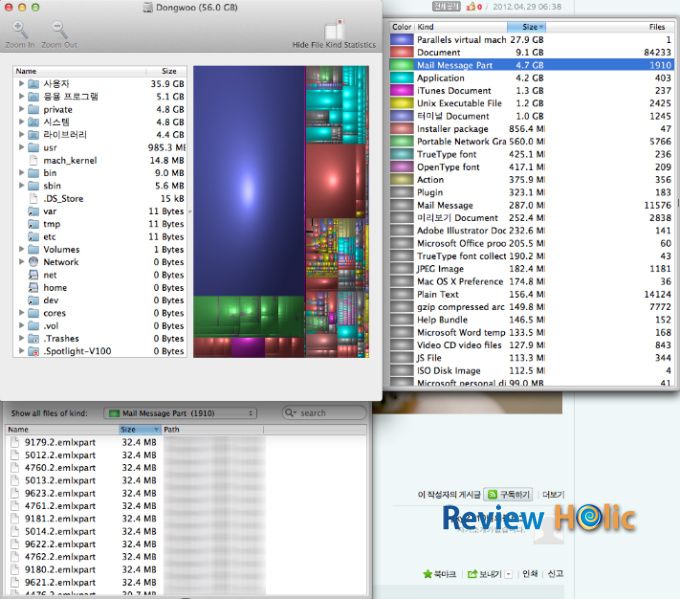Image resolution: width=680 pixels, height=599 pixels.
Task: Select the OpenType font kind row
Action: click(x=532, y=167)
